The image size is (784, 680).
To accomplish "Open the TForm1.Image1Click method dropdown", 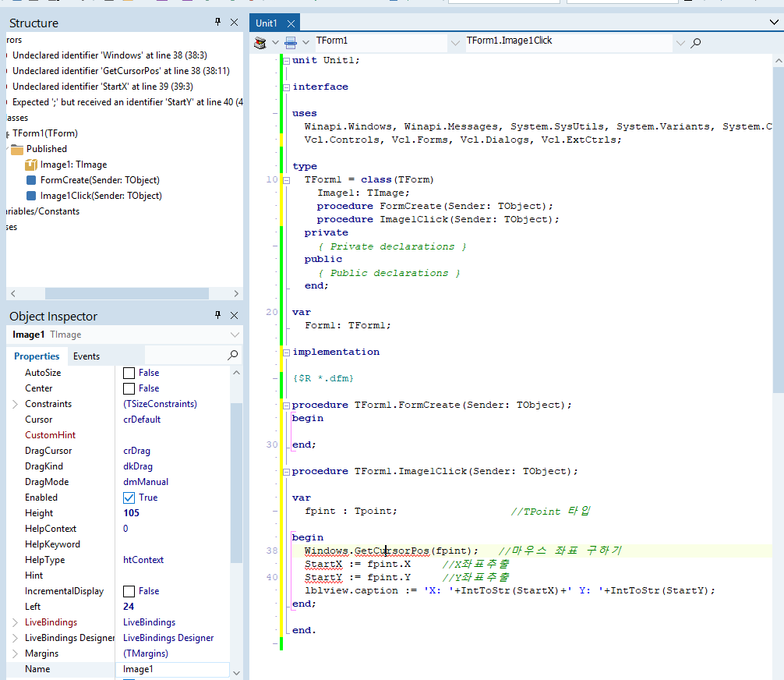I will [680, 42].
